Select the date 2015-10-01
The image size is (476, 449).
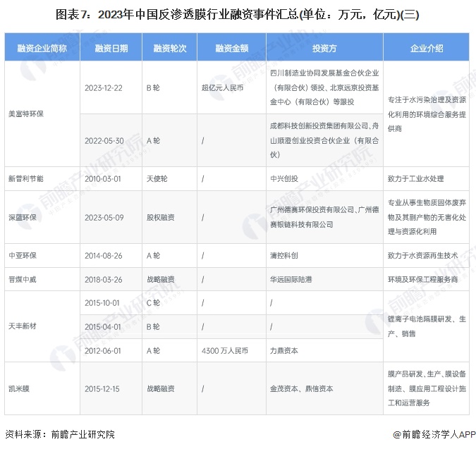[102, 303]
